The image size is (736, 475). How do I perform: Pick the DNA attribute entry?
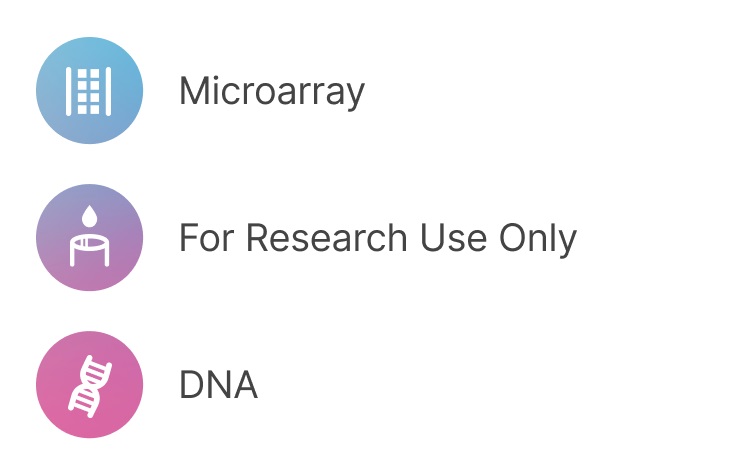point(218,386)
